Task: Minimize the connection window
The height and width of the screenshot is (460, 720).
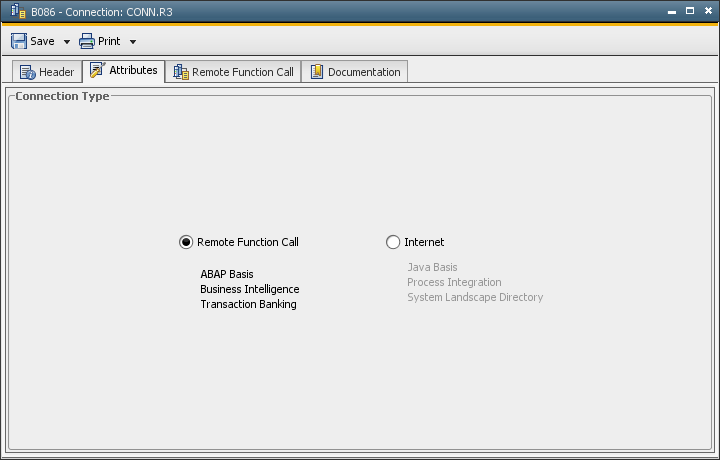Action: [673, 11]
